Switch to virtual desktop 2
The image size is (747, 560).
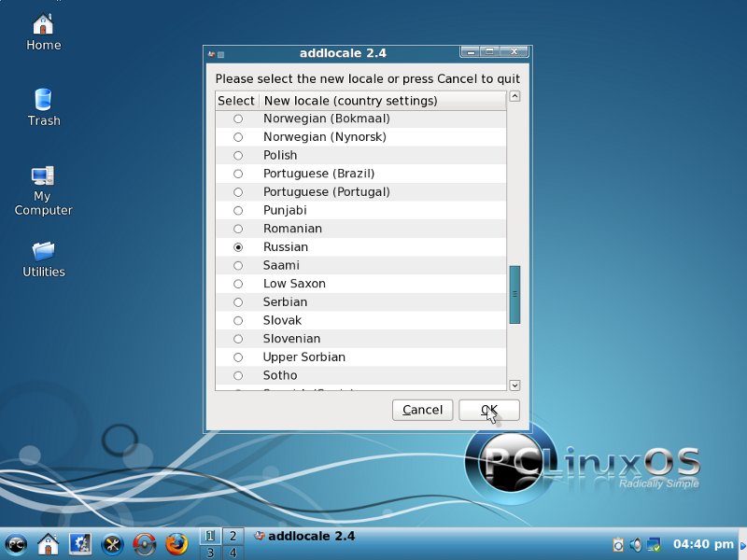(232, 536)
